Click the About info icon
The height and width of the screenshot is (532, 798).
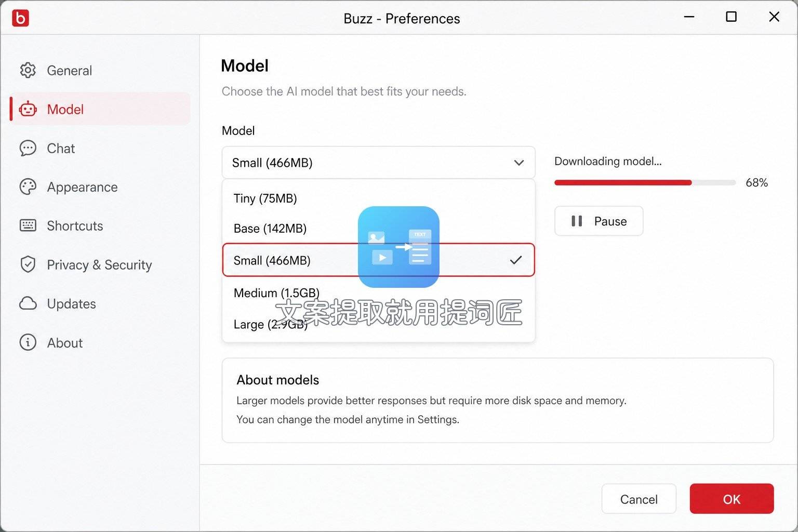point(28,342)
